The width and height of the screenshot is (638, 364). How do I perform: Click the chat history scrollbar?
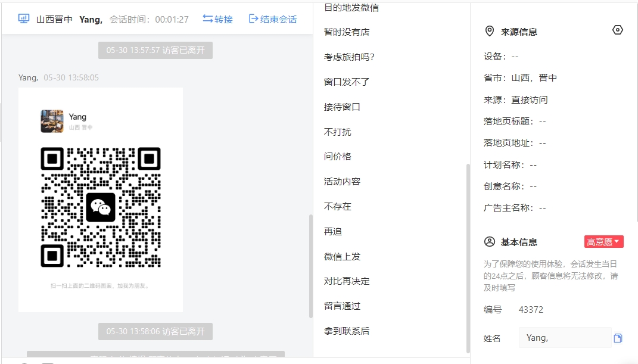tap(311, 266)
